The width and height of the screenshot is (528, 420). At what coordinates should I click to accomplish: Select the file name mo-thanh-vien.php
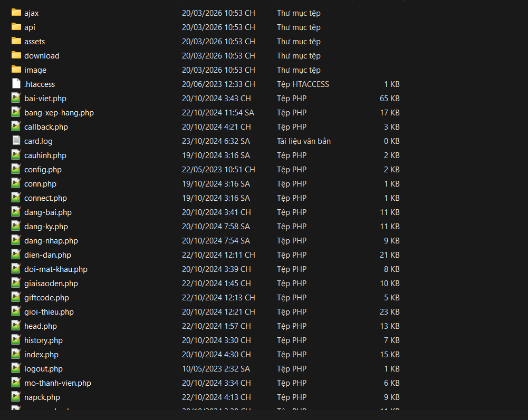pyautogui.click(x=57, y=383)
